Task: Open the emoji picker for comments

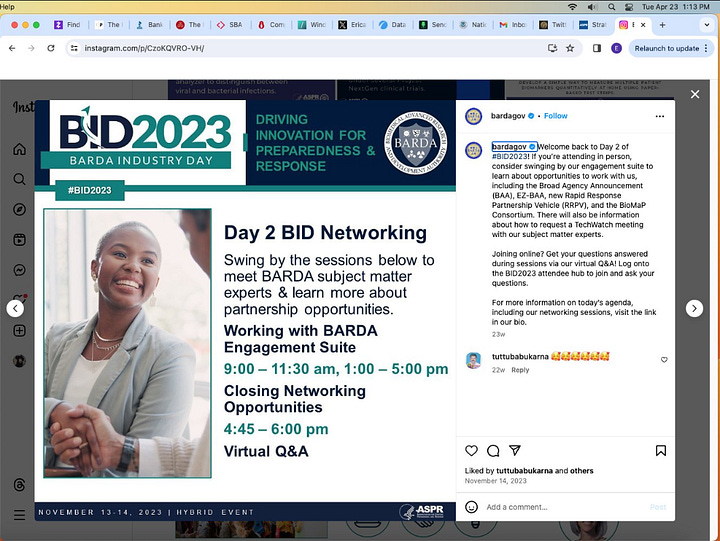Action: (472, 507)
